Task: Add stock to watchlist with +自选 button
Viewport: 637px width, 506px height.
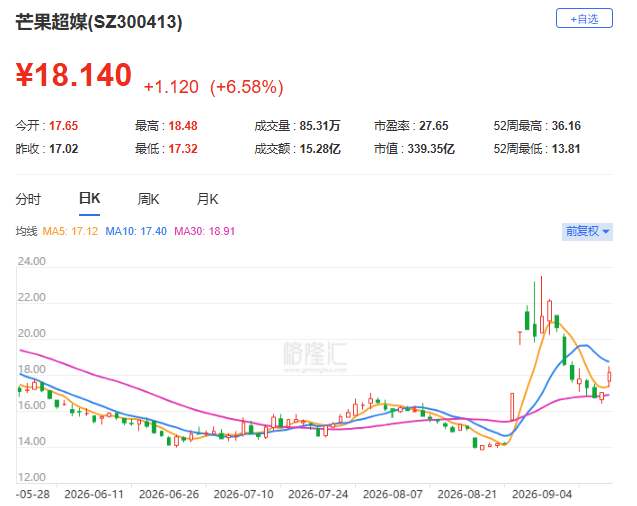Action: (x=584, y=18)
